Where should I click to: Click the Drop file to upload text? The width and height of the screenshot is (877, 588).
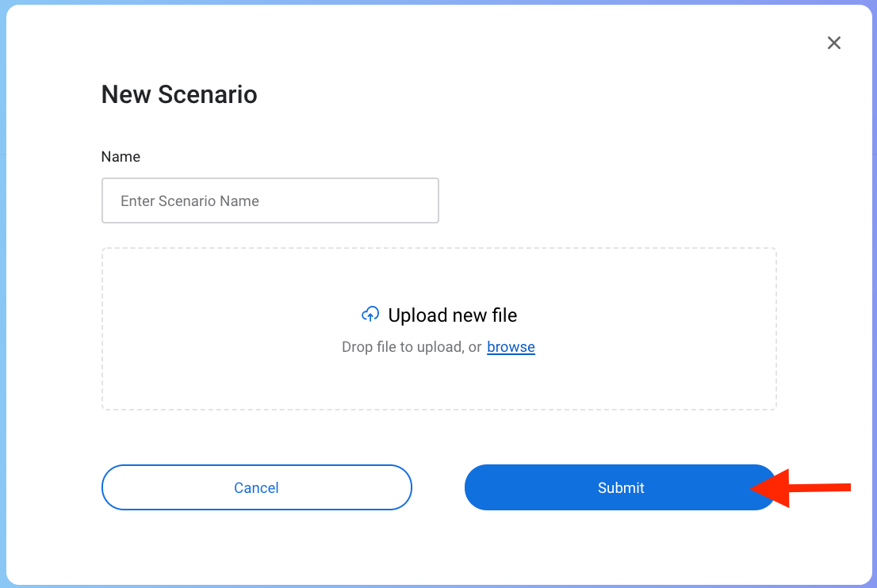(x=411, y=347)
